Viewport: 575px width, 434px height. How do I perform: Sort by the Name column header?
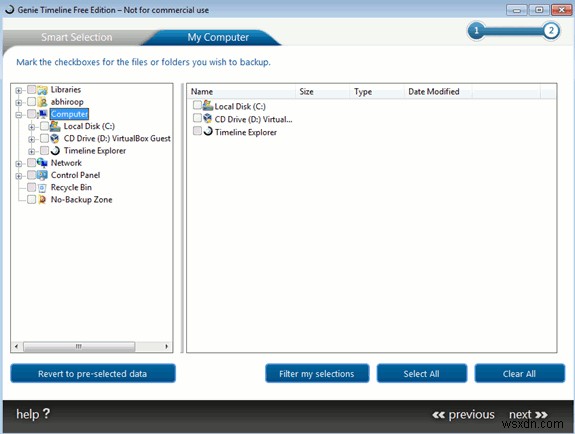tap(242, 92)
